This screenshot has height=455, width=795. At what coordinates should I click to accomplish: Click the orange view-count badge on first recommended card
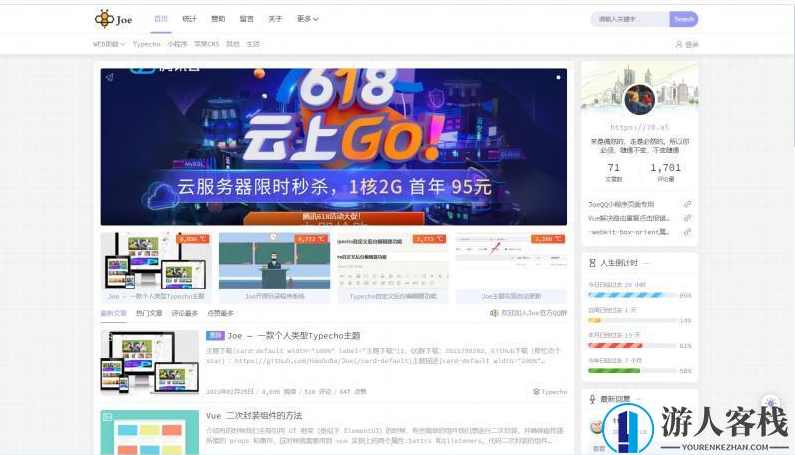point(193,239)
